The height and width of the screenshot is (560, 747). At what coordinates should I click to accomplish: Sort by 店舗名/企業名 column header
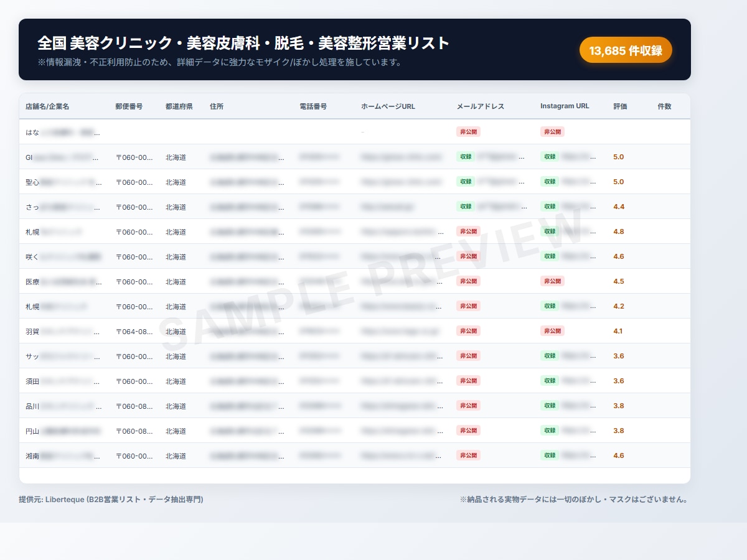47,106
